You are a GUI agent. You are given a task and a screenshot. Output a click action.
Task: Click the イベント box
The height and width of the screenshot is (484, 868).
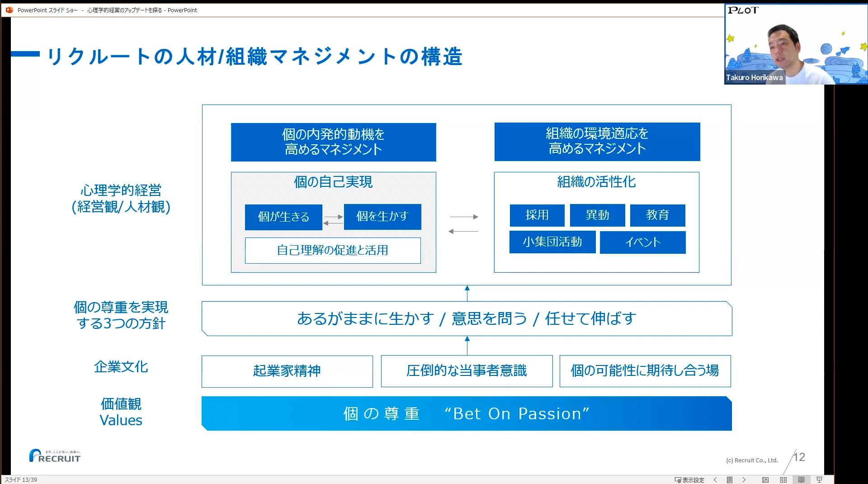pos(643,242)
